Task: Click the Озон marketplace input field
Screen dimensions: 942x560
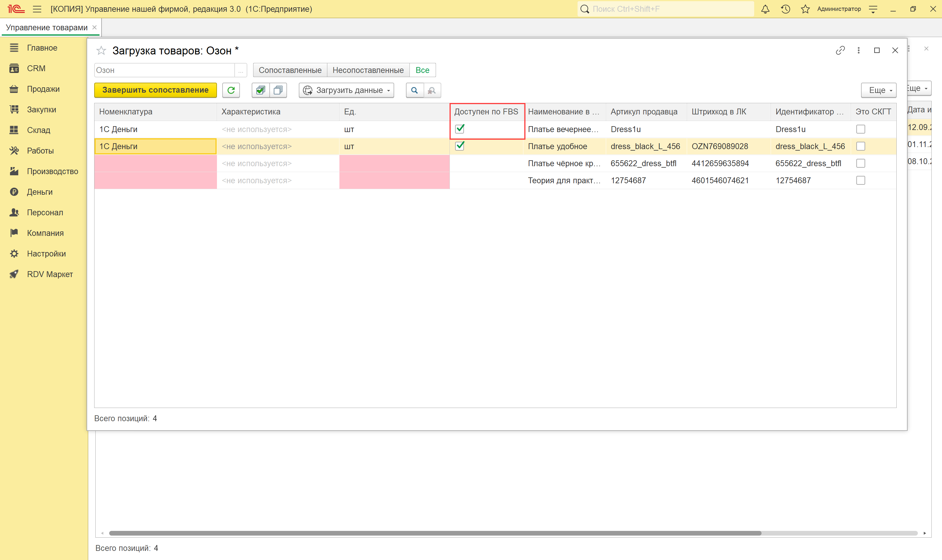Action: pos(164,70)
